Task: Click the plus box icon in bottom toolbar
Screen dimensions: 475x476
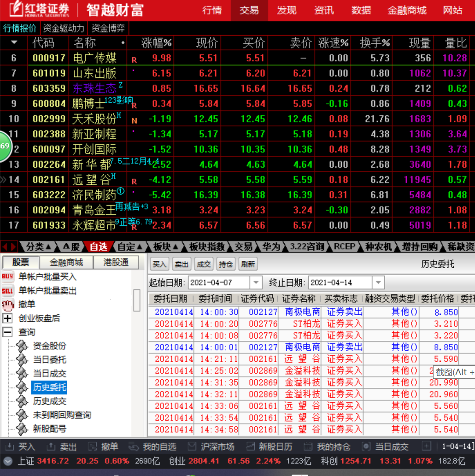Action: pos(427,446)
